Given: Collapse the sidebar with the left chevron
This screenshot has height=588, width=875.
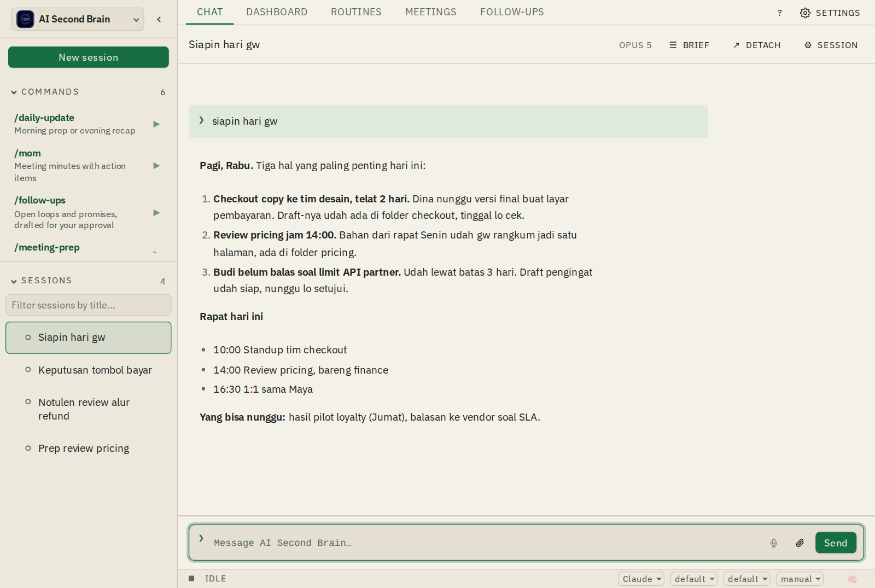Looking at the screenshot, I should point(159,19).
